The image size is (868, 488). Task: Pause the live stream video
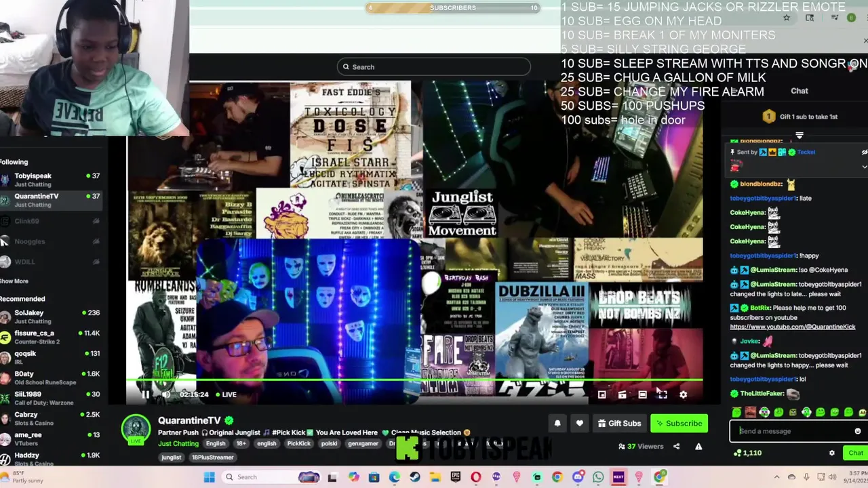coord(145,394)
